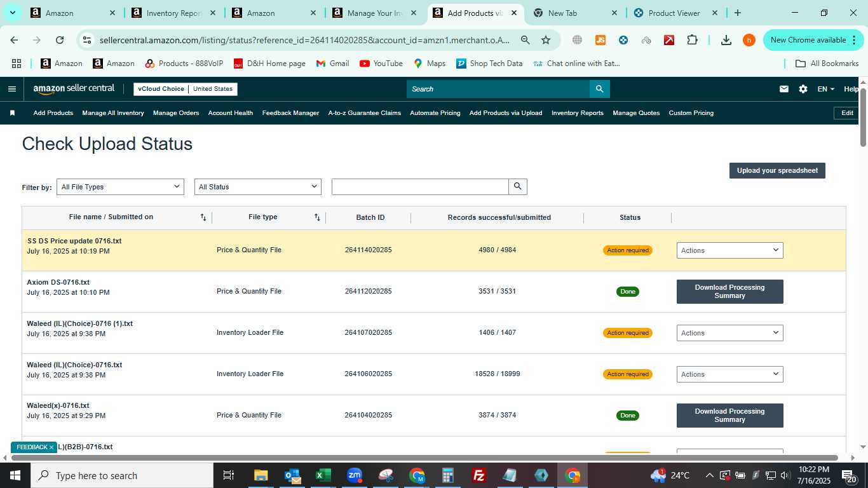Image resolution: width=868 pixels, height=488 pixels.
Task: Download Processing Summary for Waleed(x)-0716.txt
Action: pyautogui.click(x=729, y=416)
